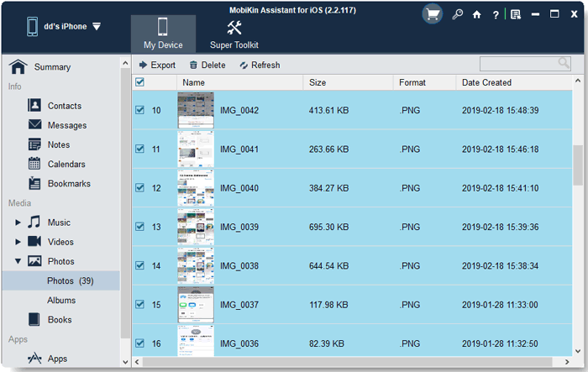Click the Videos camera icon

[34, 242]
